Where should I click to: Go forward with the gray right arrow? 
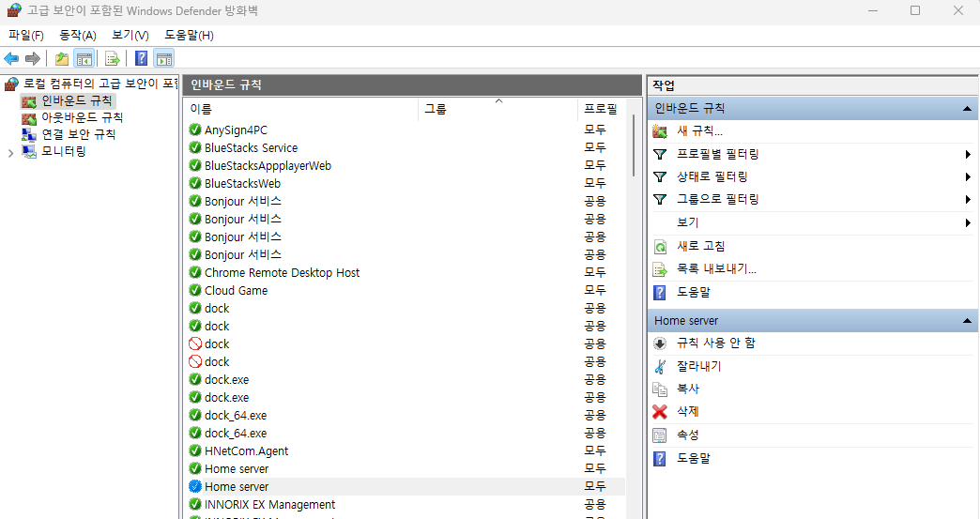[33, 59]
